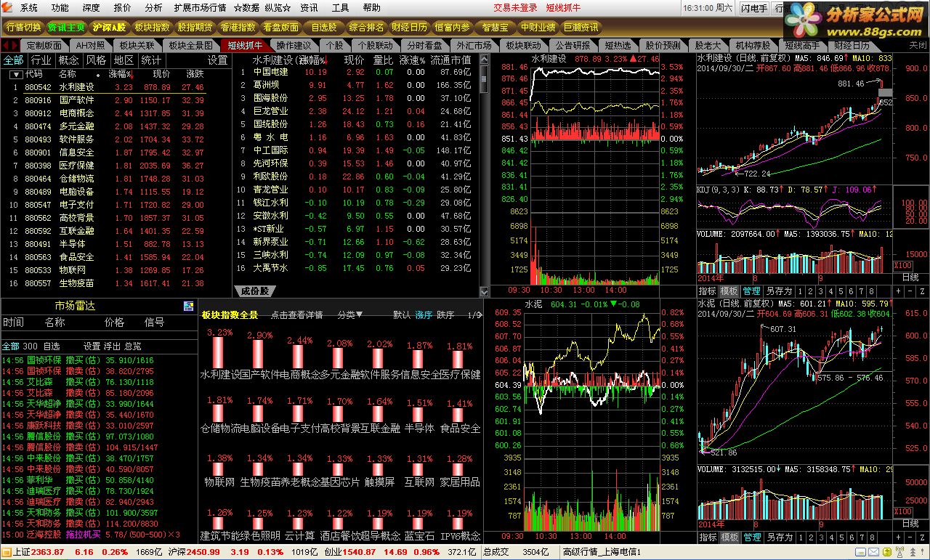Click the scroll up arrow of the stock list
The width and height of the screenshot is (930, 560).
pos(485,60)
